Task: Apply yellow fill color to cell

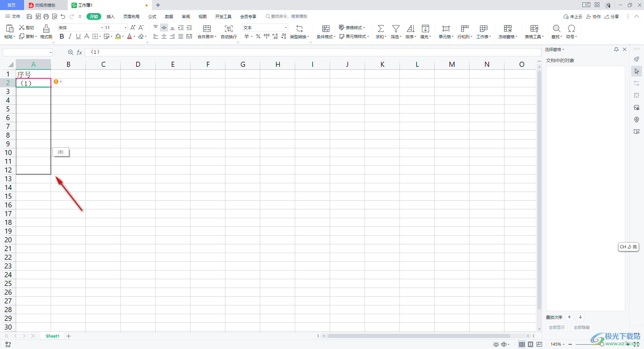Action: point(118,36)
